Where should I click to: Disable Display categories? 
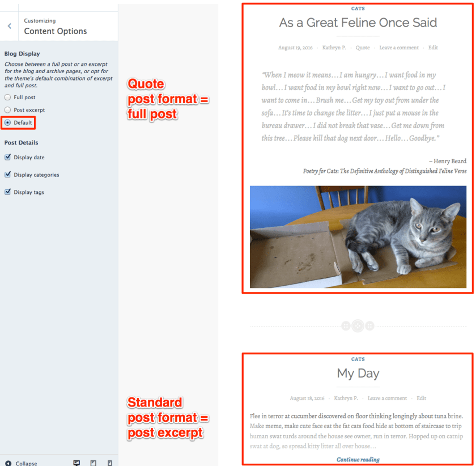click(x=6, y=175)
